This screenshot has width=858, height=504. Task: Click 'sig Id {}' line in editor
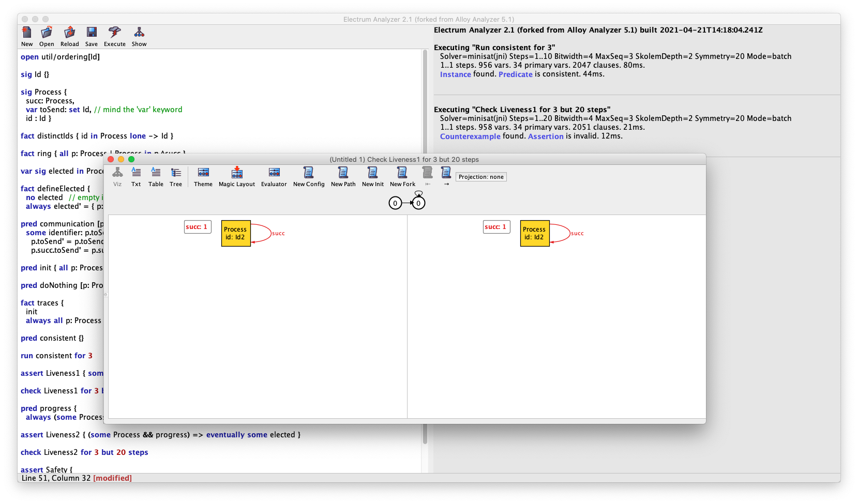tap(35, 74)
